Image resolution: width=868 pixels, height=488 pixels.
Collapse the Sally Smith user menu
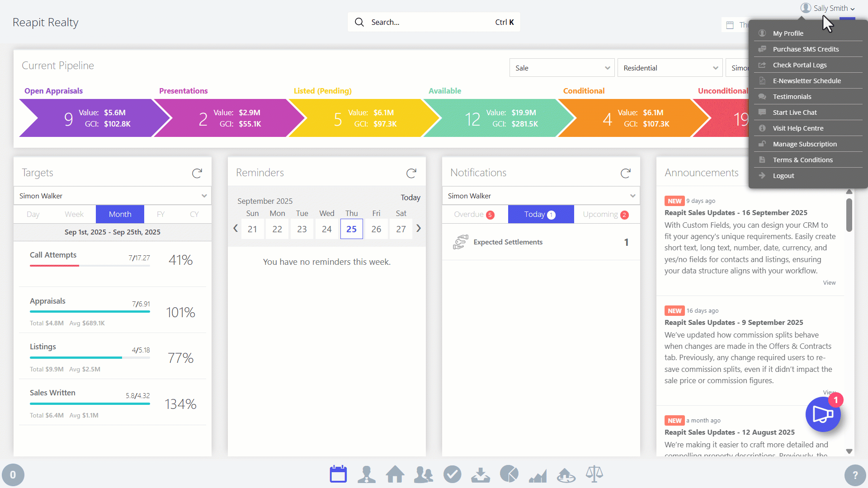click(x=828, y=8)
